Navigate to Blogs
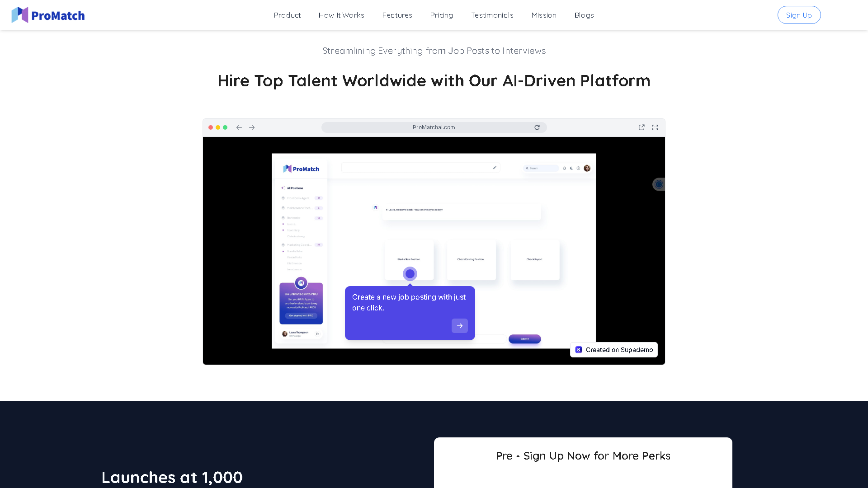The width and height of the screenshot is (868, 488). pyautogui.click(x=584, y=15)
